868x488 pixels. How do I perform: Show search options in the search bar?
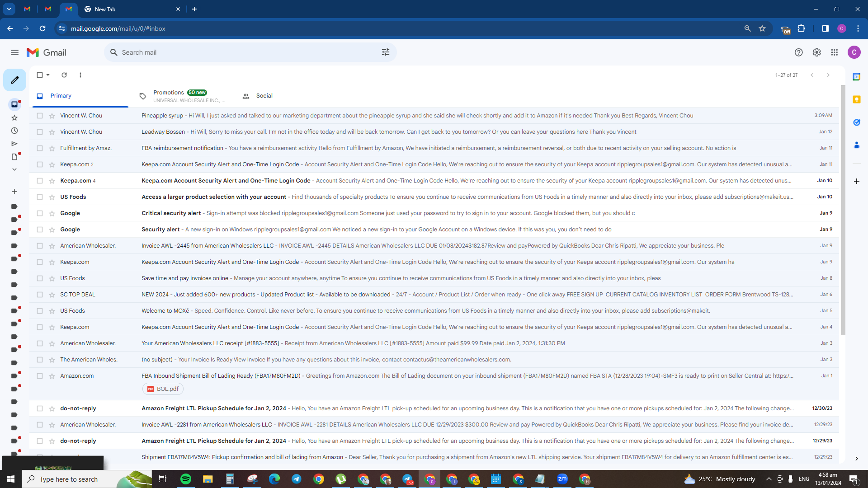point(386,52)
